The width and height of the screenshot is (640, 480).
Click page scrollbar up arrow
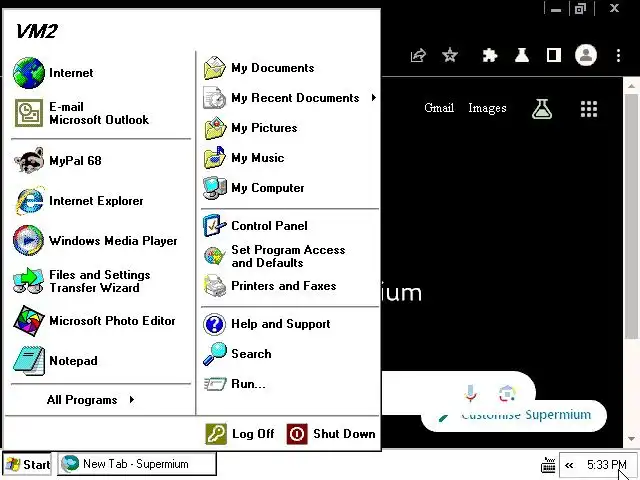point(631,86)
